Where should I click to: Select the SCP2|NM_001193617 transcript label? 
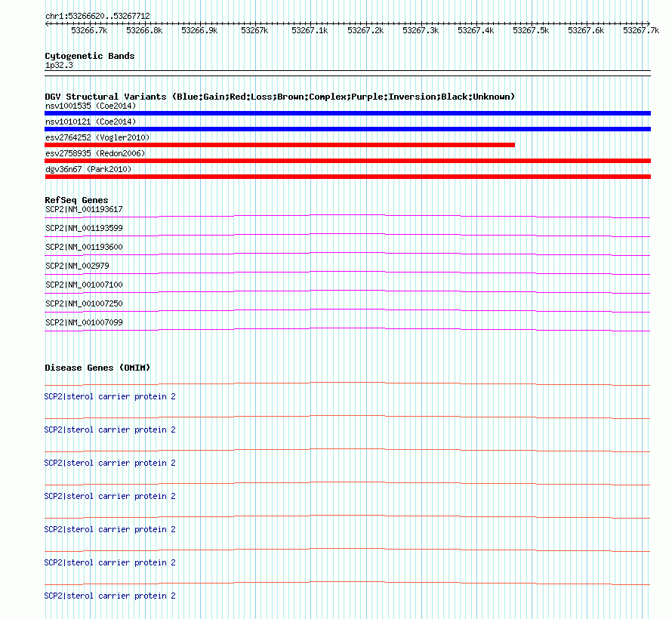pyautogui.click(x=84, y=209)
